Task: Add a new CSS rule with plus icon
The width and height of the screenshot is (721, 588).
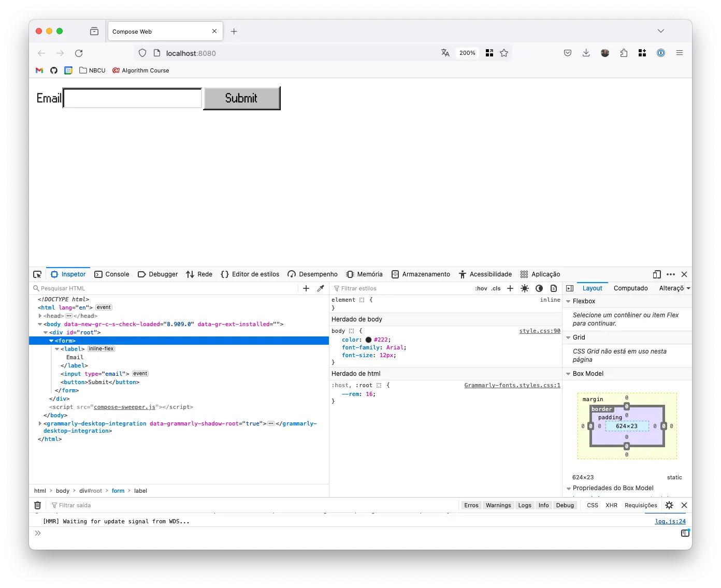Action: tap(510, 288)
